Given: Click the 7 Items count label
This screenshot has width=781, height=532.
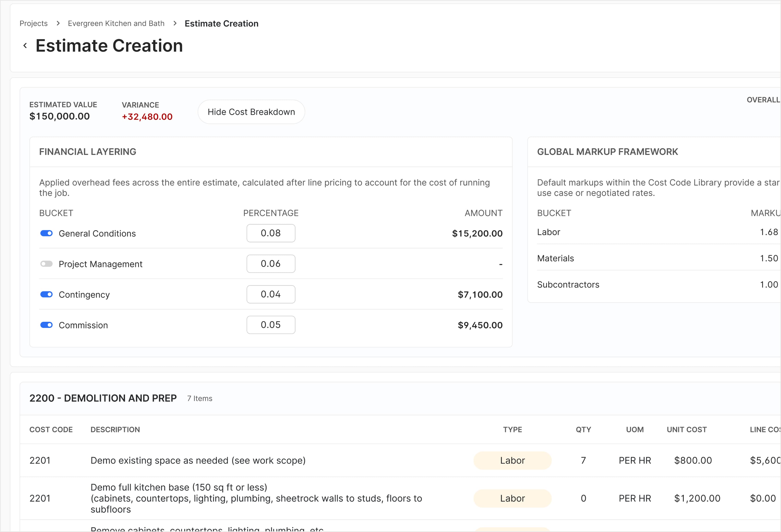Looking at the screenshot, I should 200,398.
